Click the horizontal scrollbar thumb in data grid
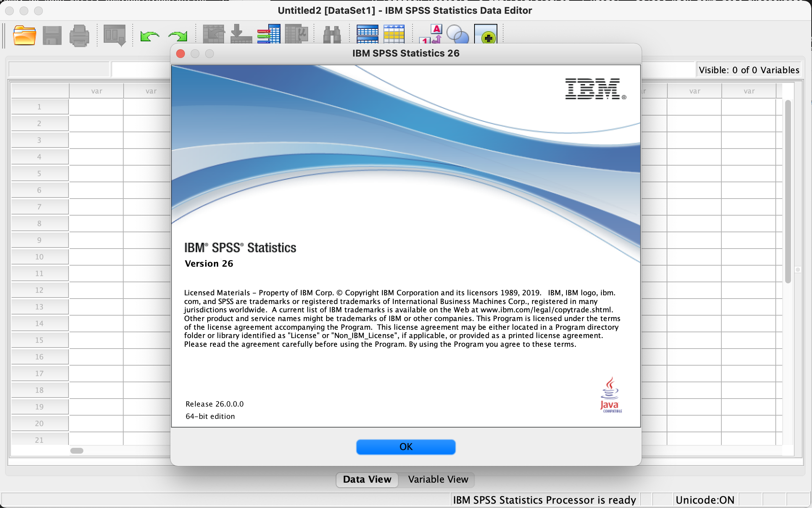 [x=77, y=450]
